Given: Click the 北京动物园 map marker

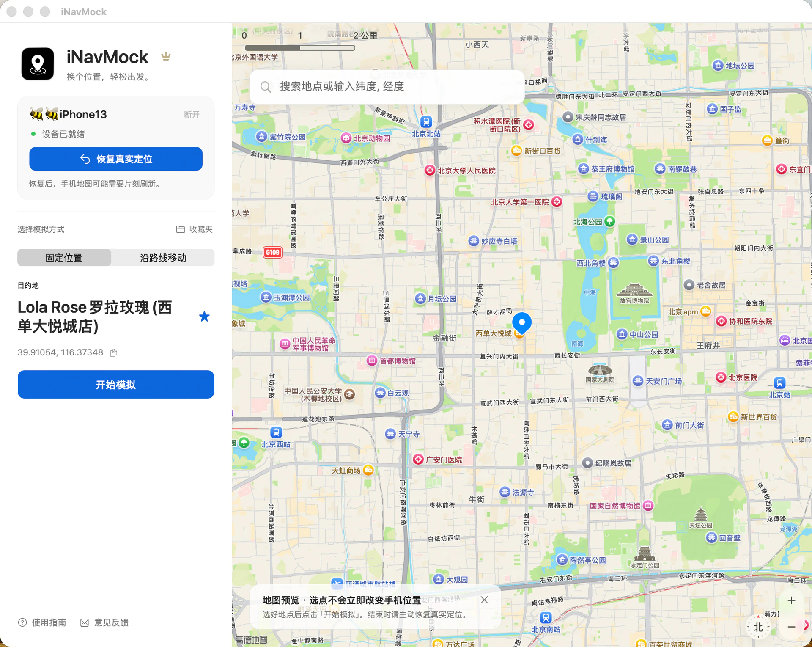Looking at the screenshot, I should click(x=346, y=138).
